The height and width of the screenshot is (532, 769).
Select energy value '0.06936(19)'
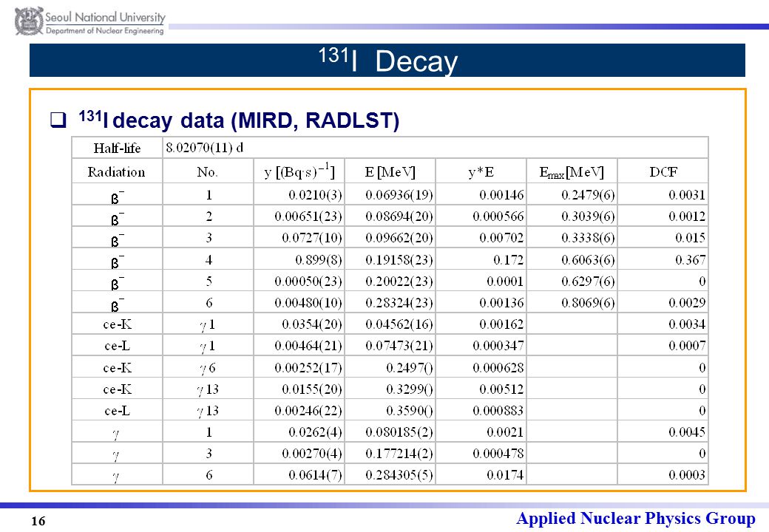[x=399, y=195]
